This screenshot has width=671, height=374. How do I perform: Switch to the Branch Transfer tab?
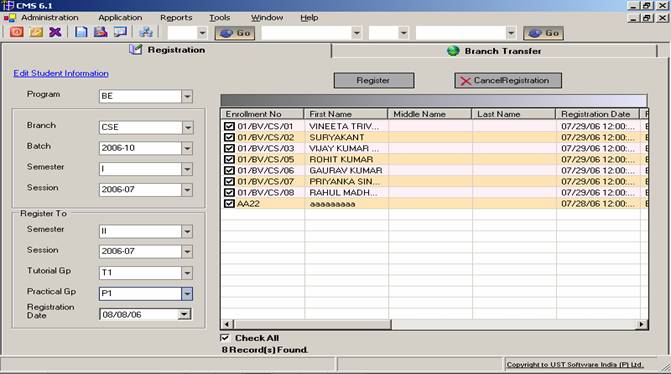[x=494, y=51]
